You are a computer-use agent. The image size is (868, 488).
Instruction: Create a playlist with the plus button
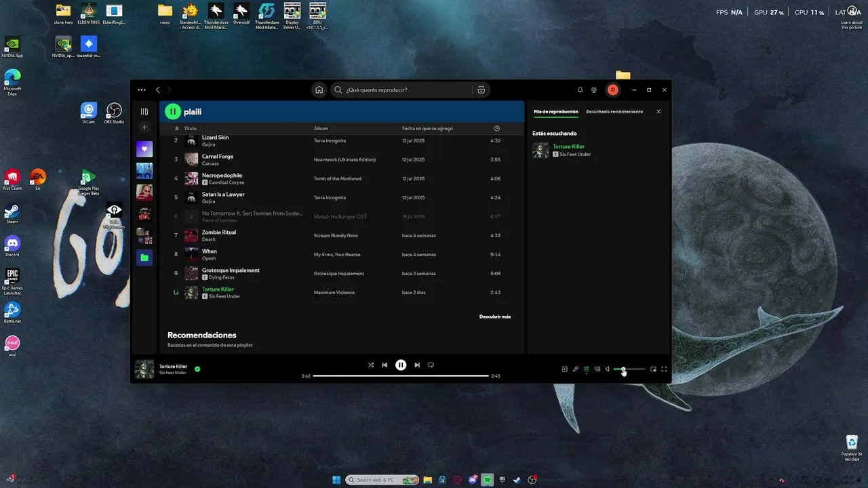[x=144, y=127]
